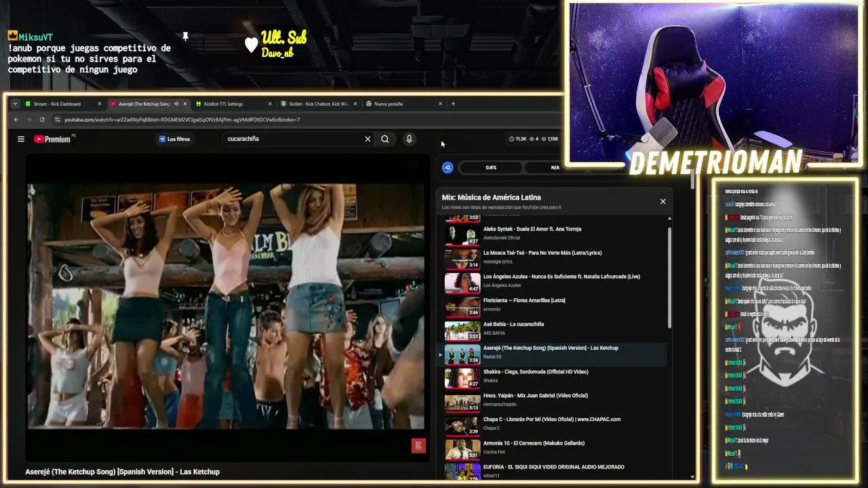Open Aleks Syntek video thumbnail (4:37)

click(x=462, y=235)
